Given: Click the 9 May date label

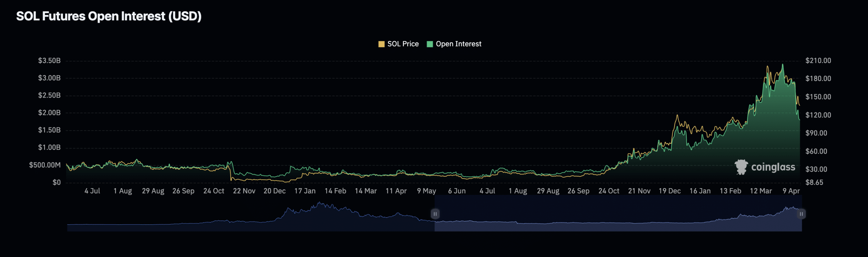Looking at the screenshot, I should click(427, 191).
